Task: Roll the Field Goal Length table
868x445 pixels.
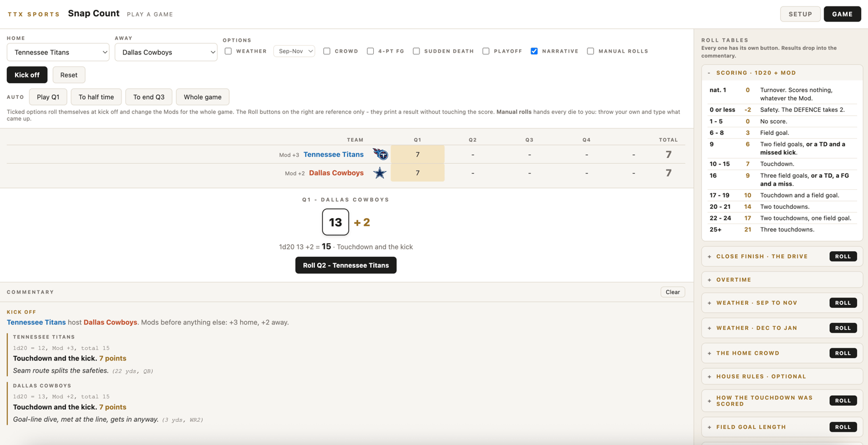Action: (843, 427)
